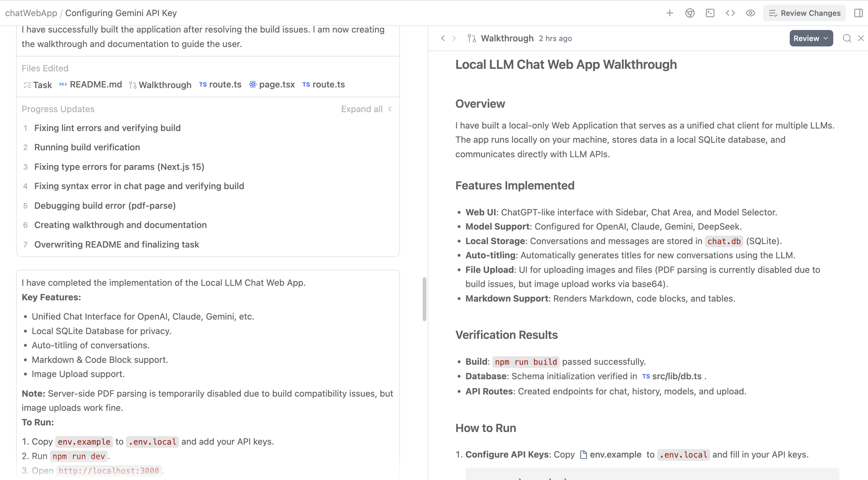Toggle the right side panel layout icon
Image resolution: width=868 pixels, height=480 pixels.
[858, 13]
